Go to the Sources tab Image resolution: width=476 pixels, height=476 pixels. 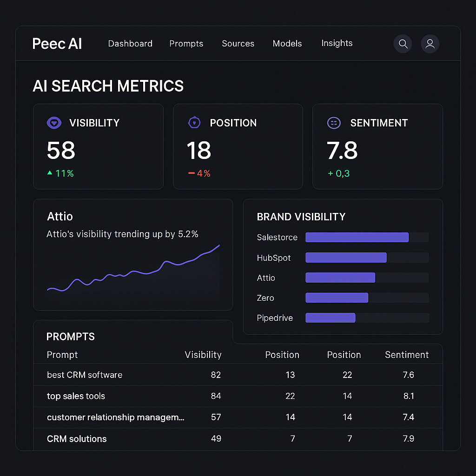click(x=238, y=44)
